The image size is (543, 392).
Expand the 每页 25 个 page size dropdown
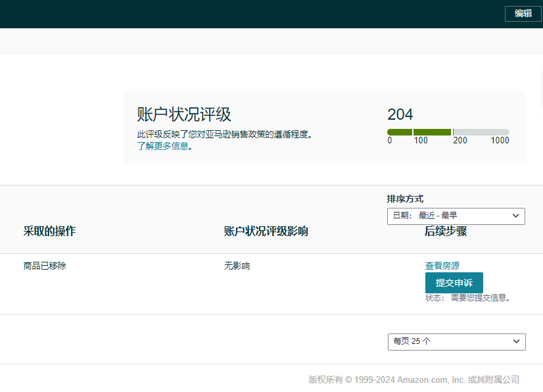[x=456, y=341]
